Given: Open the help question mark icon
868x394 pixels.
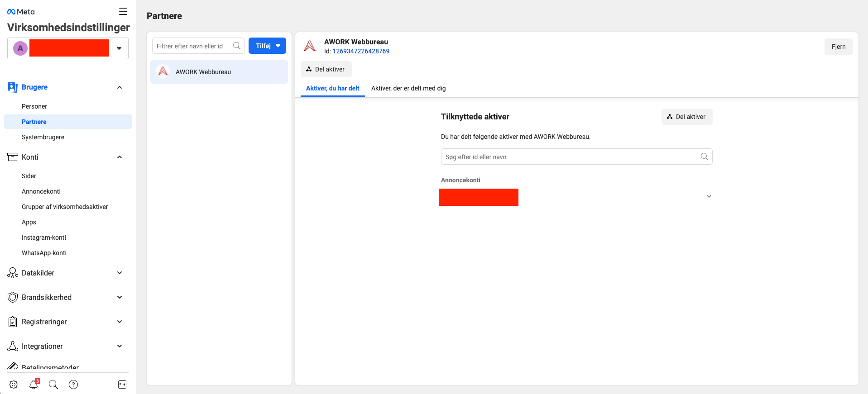Looking at the screenshot, I should [73, 385].
